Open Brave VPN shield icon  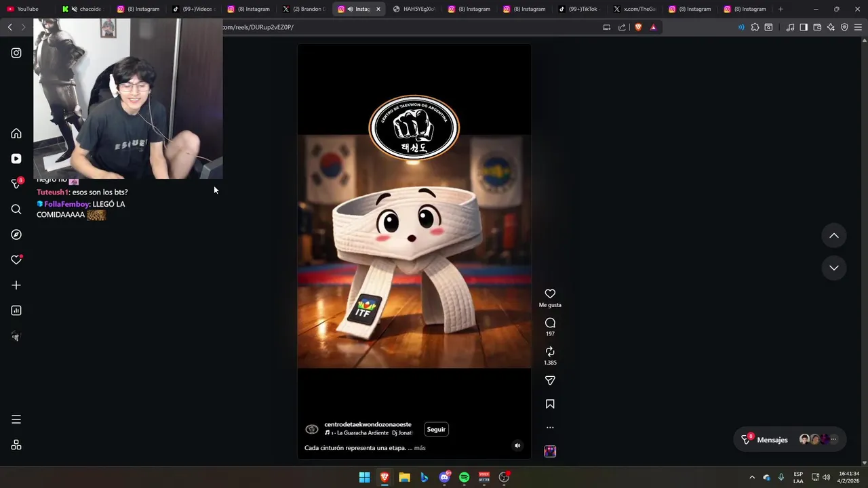844,27
